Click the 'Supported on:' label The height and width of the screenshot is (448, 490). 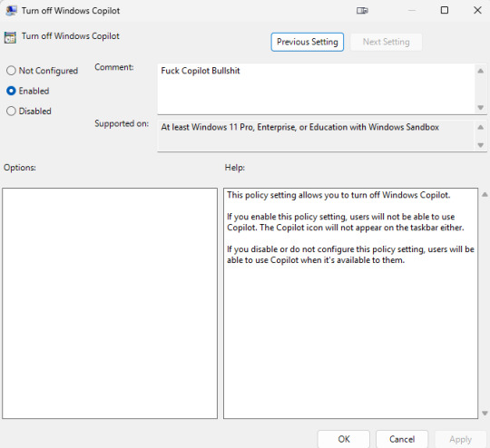pos(122,123)
